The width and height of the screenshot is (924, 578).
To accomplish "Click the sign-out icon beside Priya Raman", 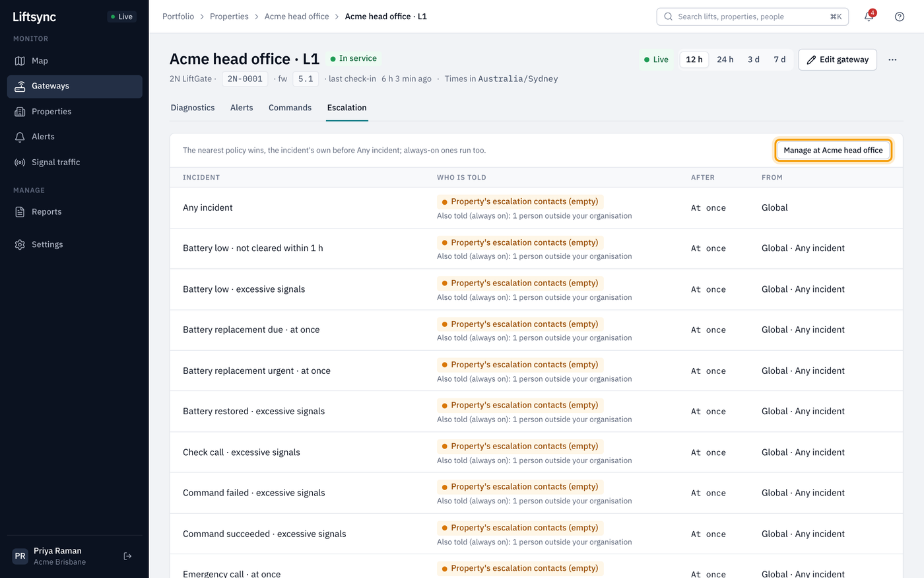I will 128,556.
